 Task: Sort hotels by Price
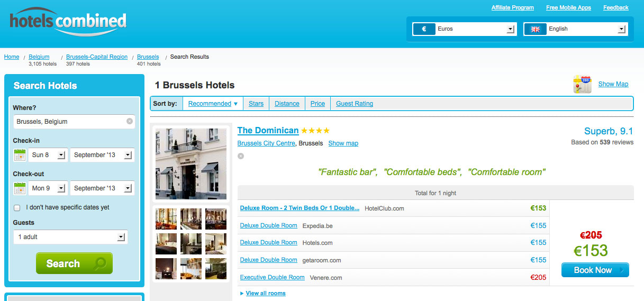pyautogui.click(x=318, y=104)
